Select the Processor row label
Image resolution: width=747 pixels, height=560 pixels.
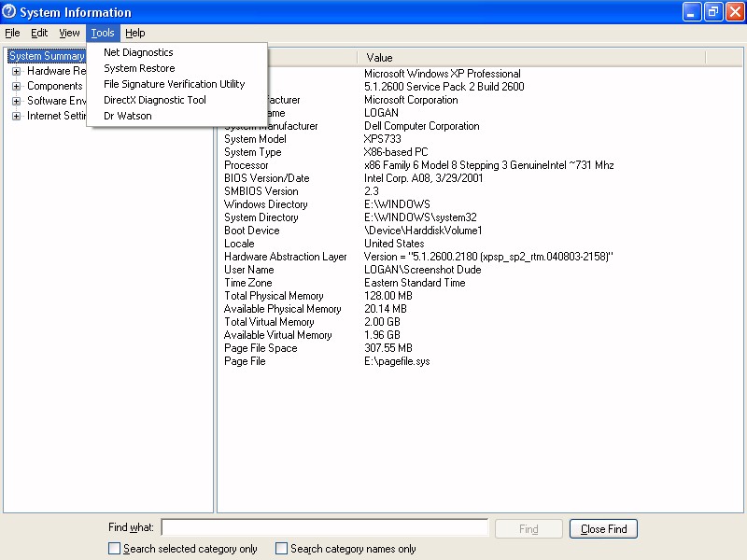pos(247,165)
